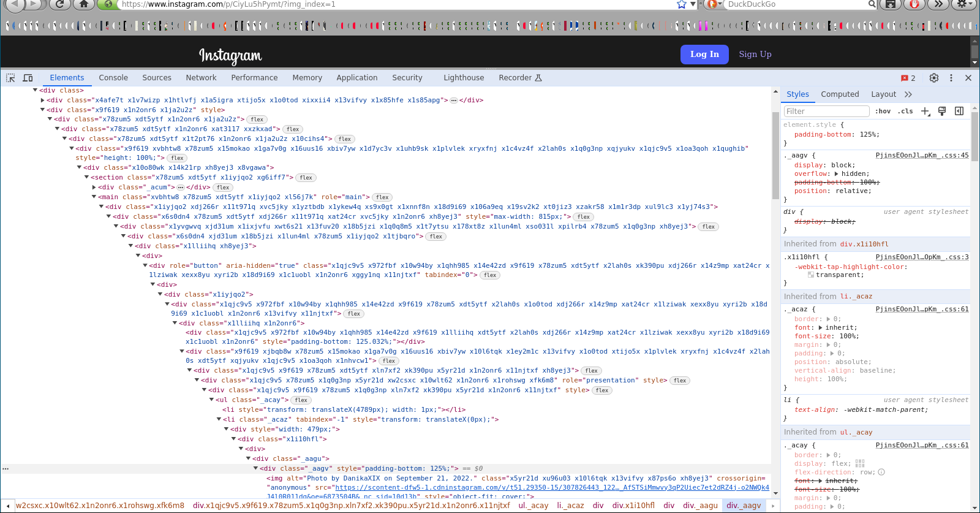Open stylesheet link .css:3 for x1i10hfl
This screenshot has width=980, height=513.
tap(922, 257)
